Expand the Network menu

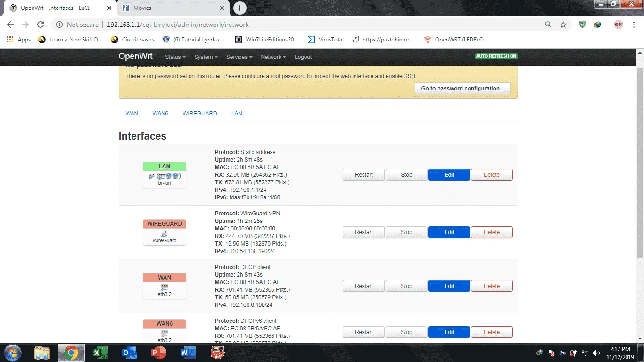(274, 57)
